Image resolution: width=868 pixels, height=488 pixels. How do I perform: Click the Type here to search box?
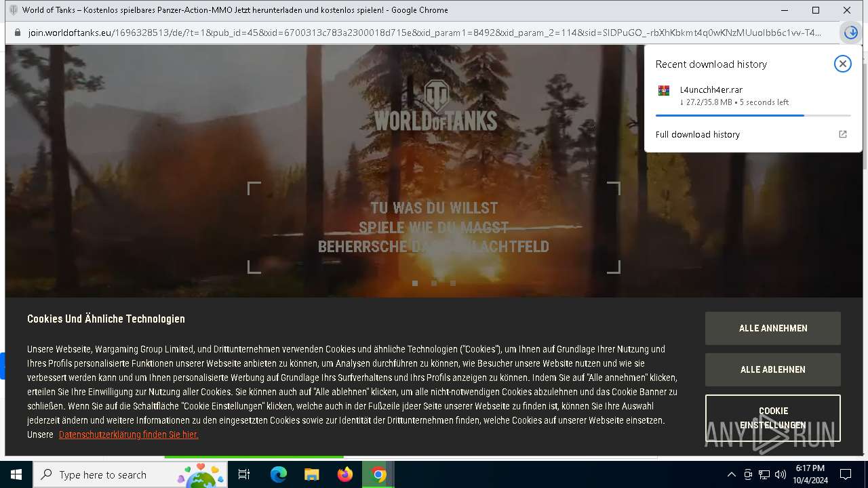point(131,474)
